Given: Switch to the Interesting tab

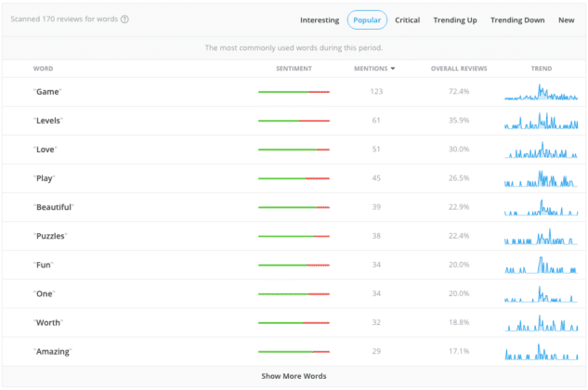Looking at the screenshot, I should click(320, 20).
